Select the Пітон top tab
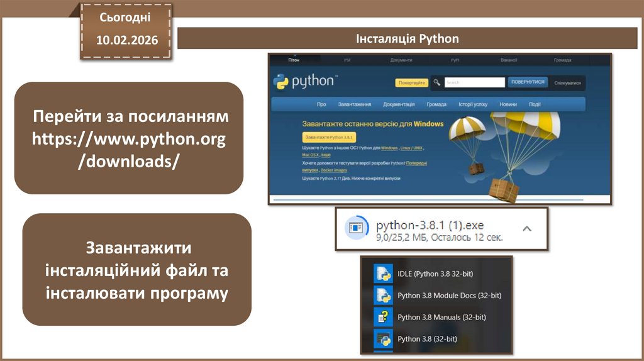This screenshot has width=644, height=361. click(294, 60)
